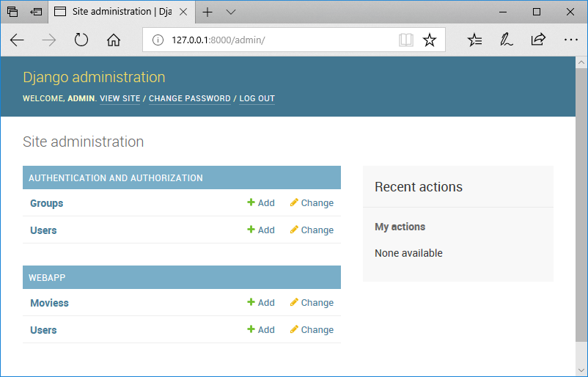The width and height of the screenshot is (588, 377).
Task: Click Change for Moviess
Action: pyautogui.click(x=312, y=302)
